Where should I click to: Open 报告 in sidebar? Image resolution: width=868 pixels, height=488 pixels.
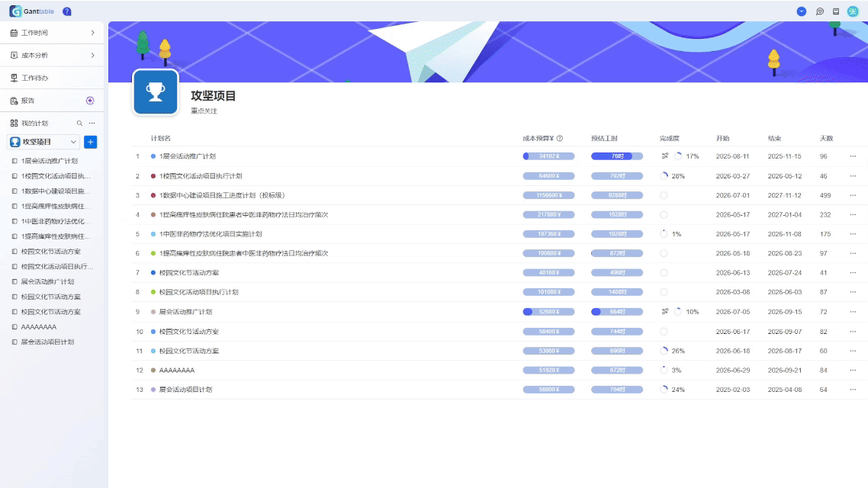point(27,101)
